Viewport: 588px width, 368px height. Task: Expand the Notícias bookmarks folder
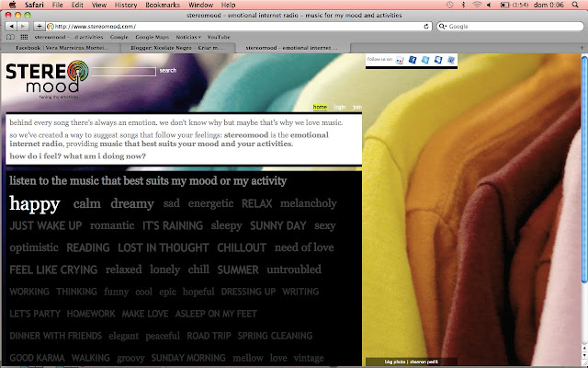[x=188, y=37]
